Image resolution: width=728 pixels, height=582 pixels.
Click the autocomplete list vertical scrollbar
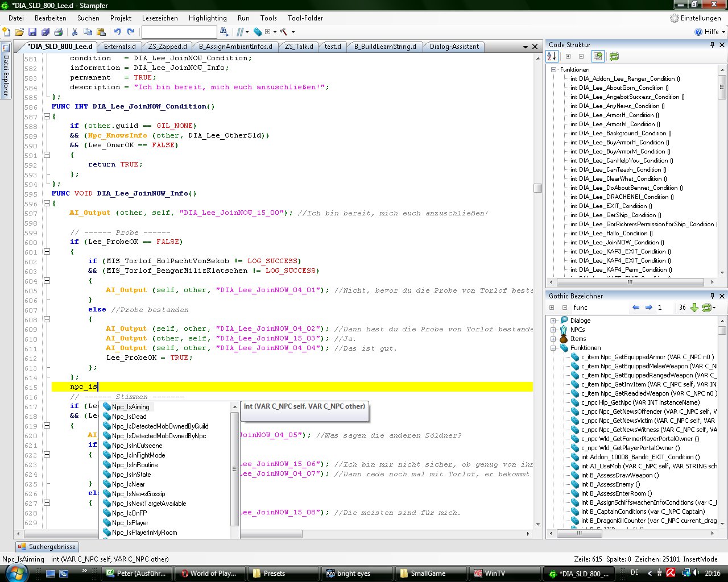pos(234,469)
